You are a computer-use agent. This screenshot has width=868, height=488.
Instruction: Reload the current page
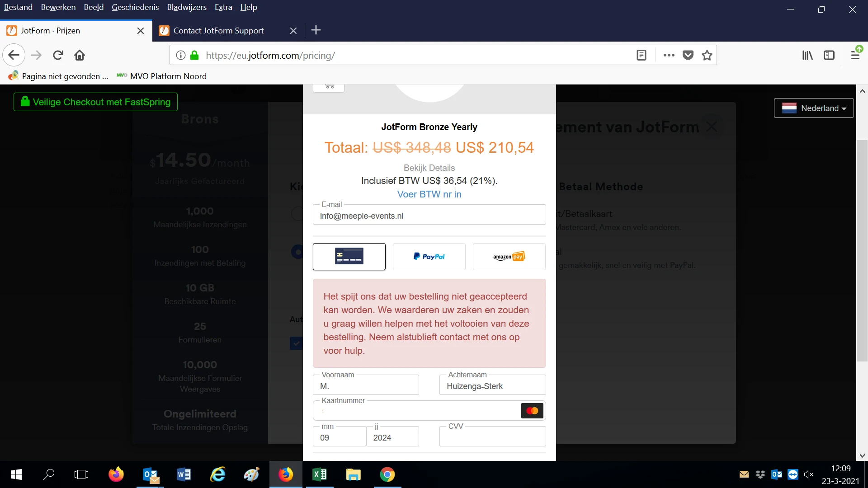pyautogui.click(x=58, y=55)
